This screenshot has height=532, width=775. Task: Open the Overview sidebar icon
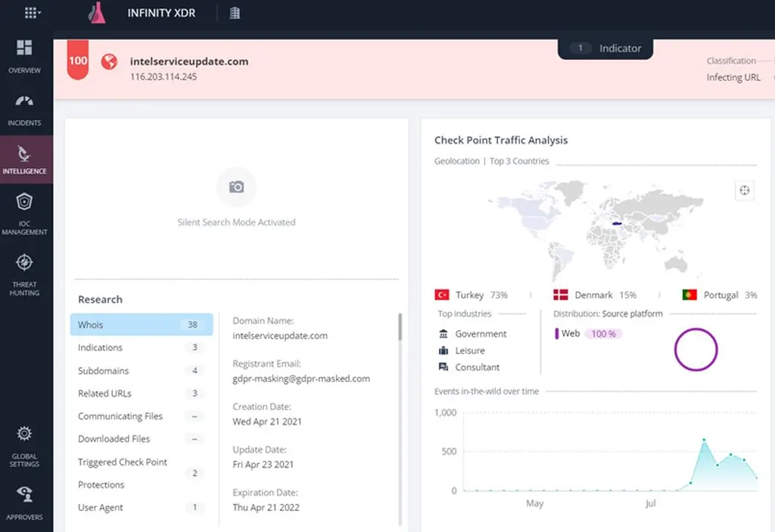(24, 48)
